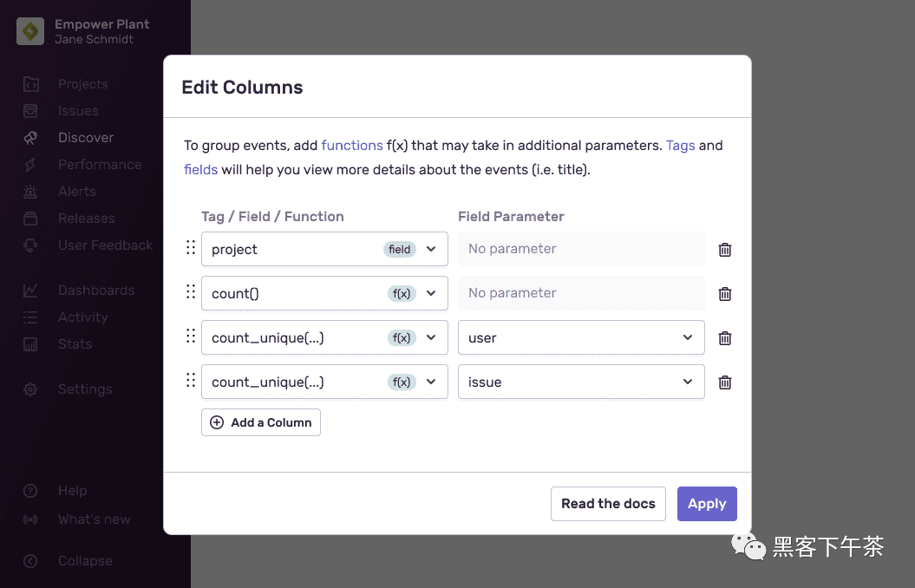Go to Performance in the sidebar
Image resolution: width=915 pixels, height=588 pixels.
pos(100,165)
